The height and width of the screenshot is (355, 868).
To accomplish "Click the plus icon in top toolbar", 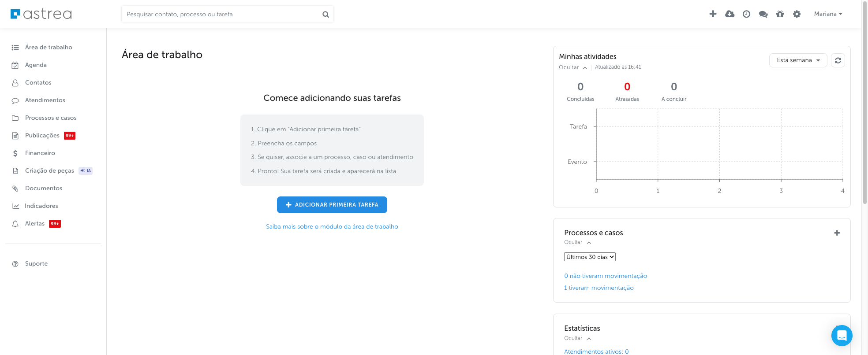I will (x=713, y=14).
